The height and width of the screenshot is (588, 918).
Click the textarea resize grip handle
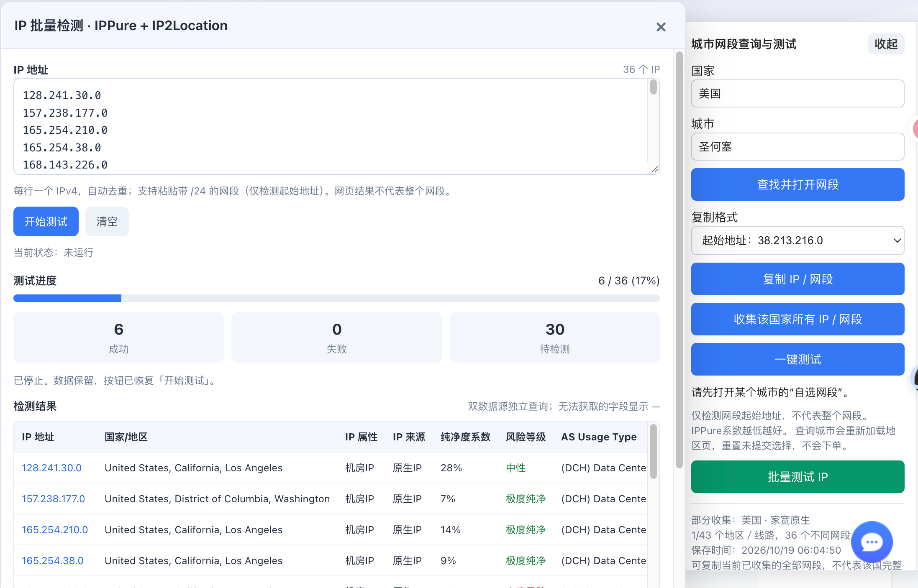(655, 169)
